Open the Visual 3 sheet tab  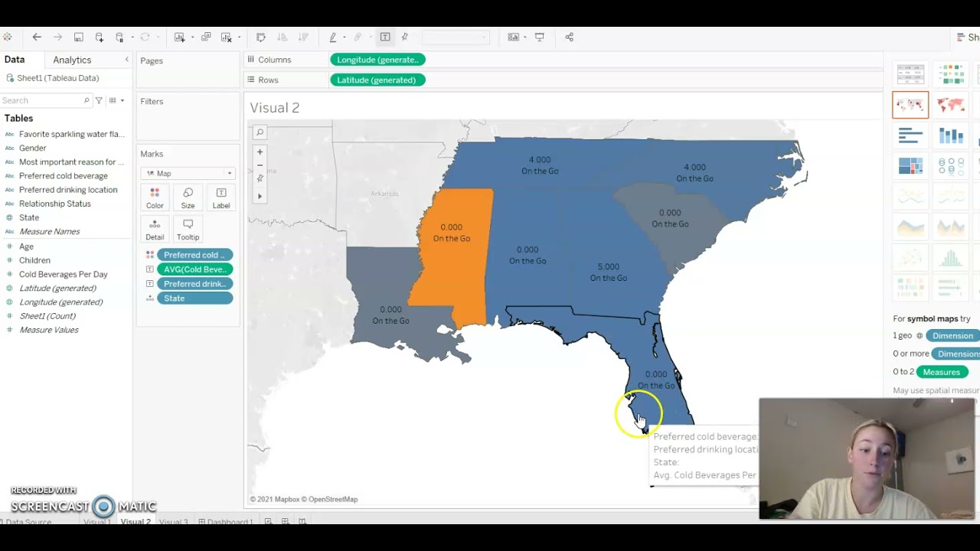173,522
